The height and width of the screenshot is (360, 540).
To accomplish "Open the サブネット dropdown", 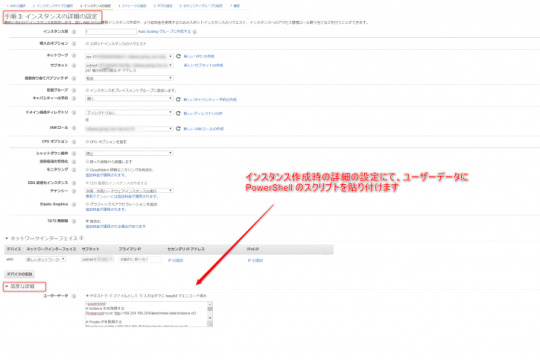I will point(129,65).
